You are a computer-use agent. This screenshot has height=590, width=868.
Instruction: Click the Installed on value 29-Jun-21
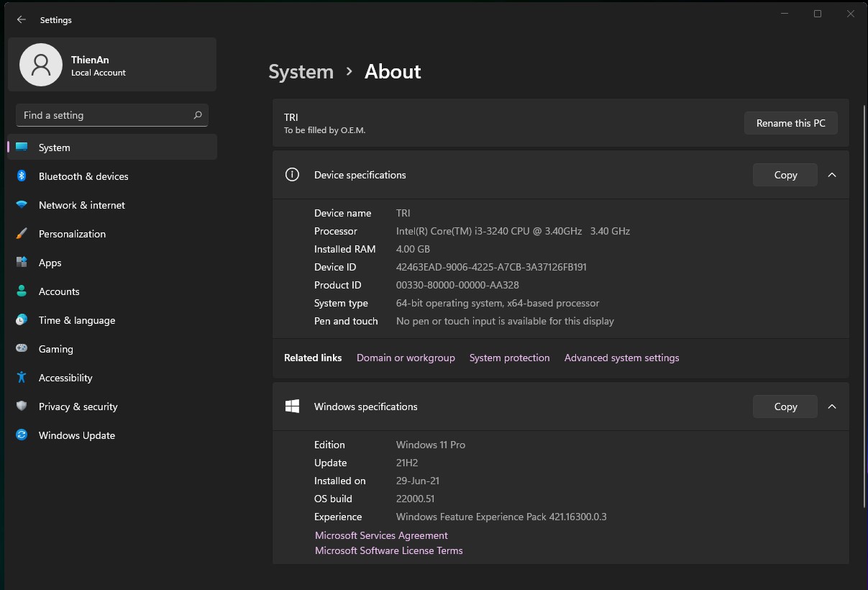418,481
